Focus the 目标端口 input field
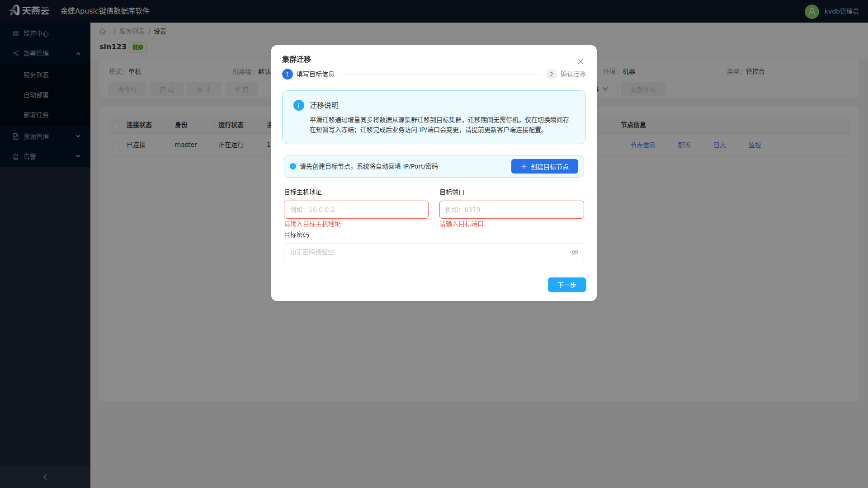 tap(512, 210)
